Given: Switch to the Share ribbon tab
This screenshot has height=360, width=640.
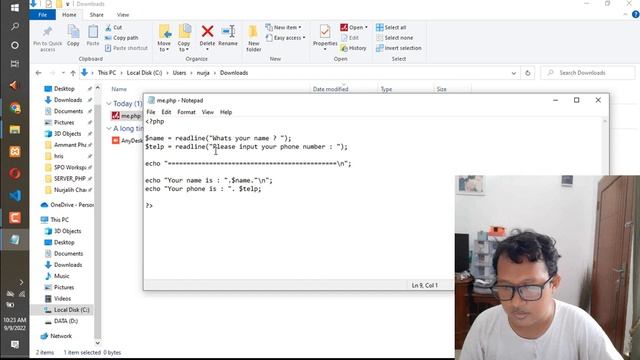Looking at the screenshot, I should pyautogui.click(x=96, y=15).
